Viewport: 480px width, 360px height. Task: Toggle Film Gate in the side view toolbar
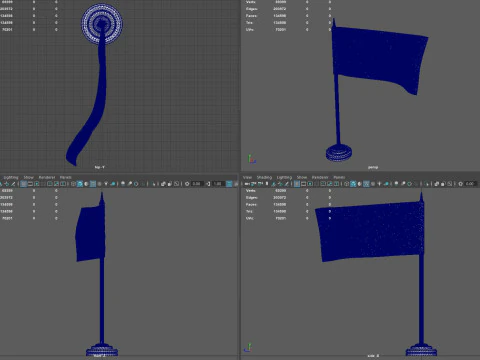(303, 184)
